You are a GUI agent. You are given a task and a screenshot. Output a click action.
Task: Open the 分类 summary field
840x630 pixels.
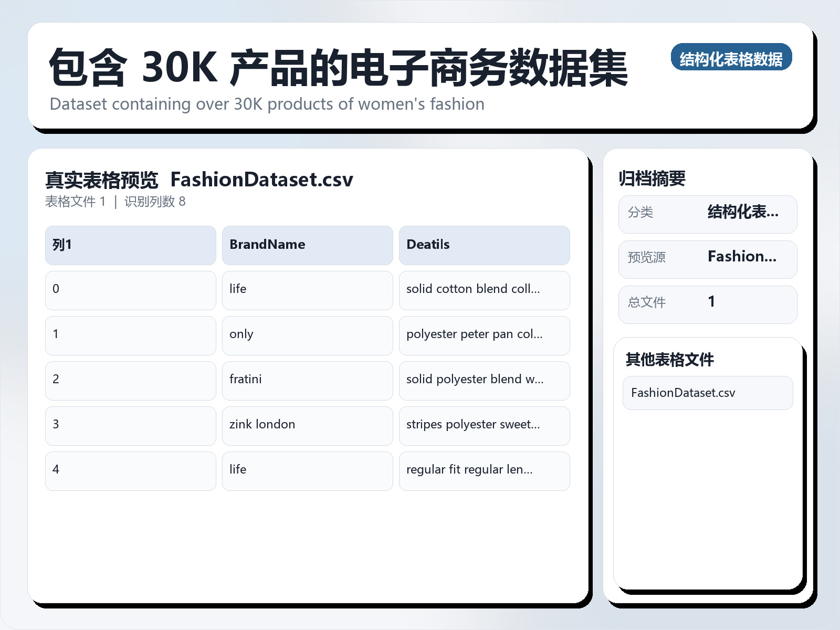coord(708,214)
